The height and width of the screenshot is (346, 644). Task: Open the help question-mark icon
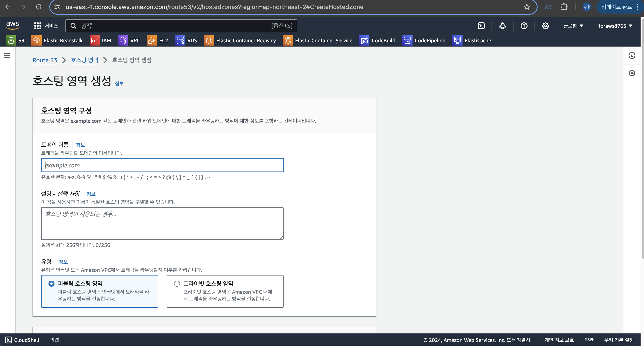pos(524,26)
